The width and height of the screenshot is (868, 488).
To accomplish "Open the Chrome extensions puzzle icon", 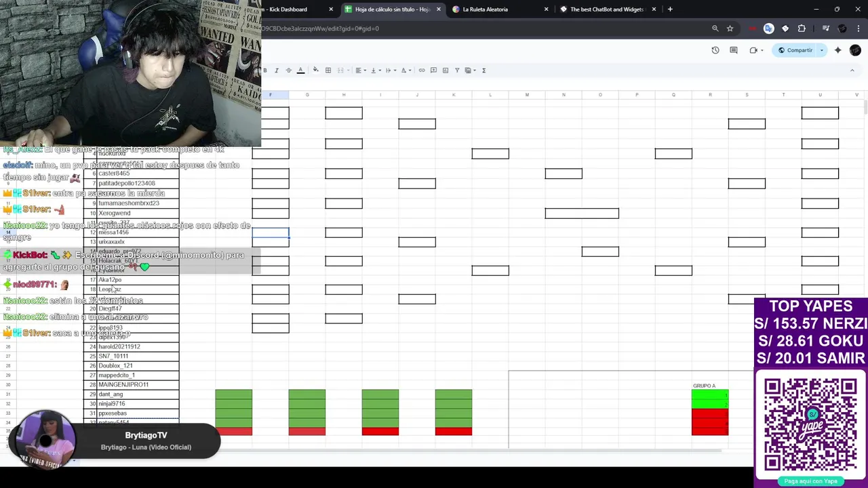I will (802, 28).
